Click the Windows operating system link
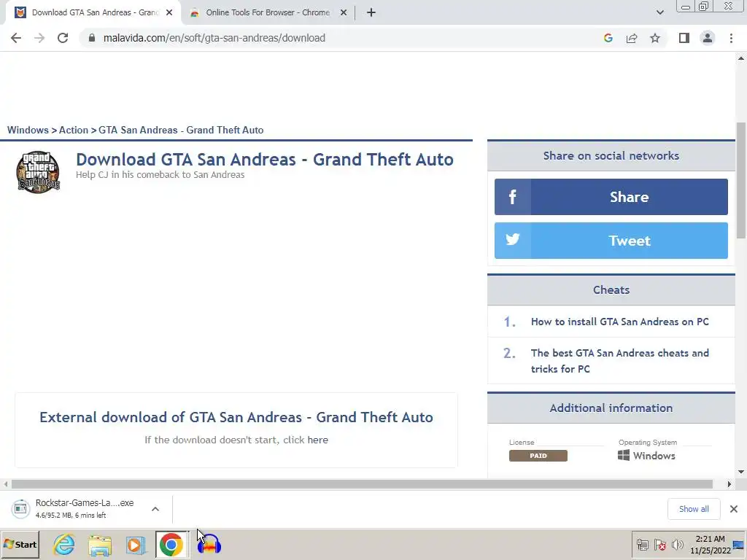747x560 pixels. pos(646,456)
